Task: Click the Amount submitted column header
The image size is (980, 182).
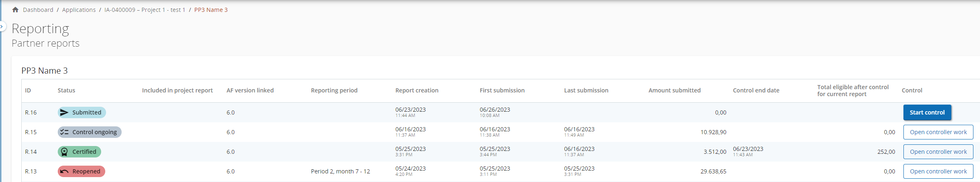Action: (x=674, y=90)
